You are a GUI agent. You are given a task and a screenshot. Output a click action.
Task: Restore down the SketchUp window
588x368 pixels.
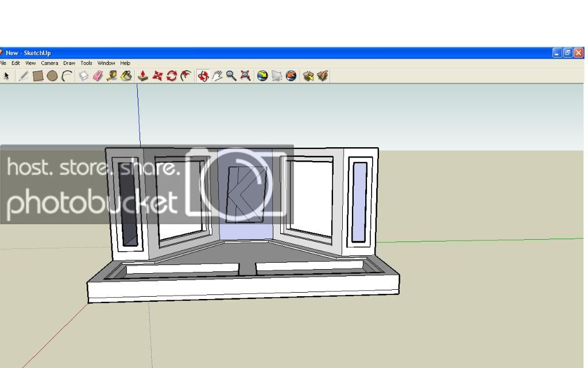tap(568, 53)
